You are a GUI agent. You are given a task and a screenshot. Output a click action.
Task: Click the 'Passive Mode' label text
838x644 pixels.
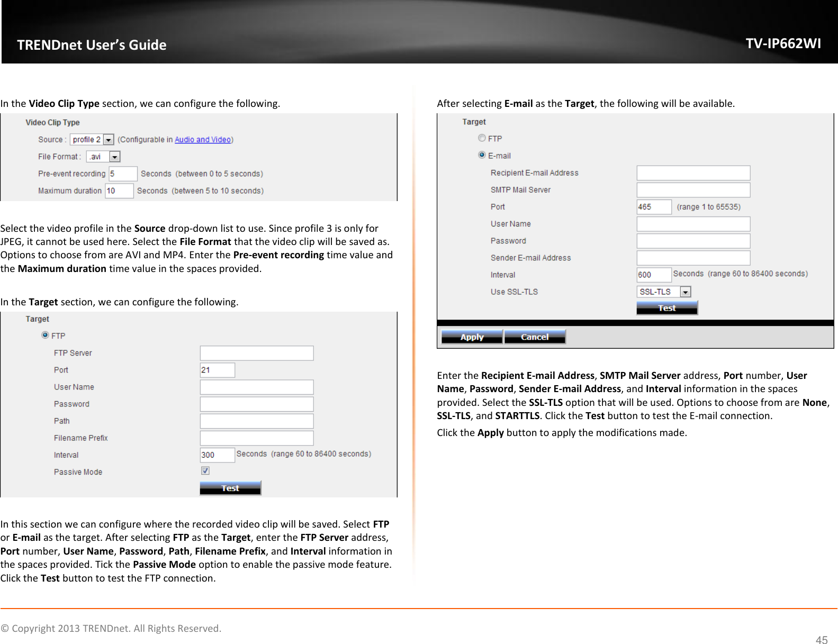click(x=78, y=472)
